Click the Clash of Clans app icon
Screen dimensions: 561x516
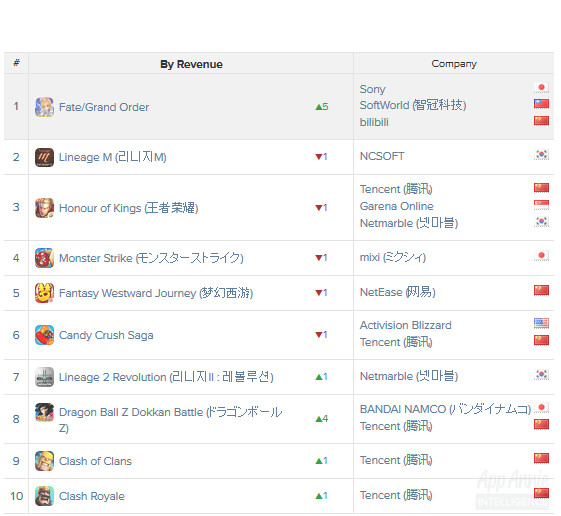[44, 461]
